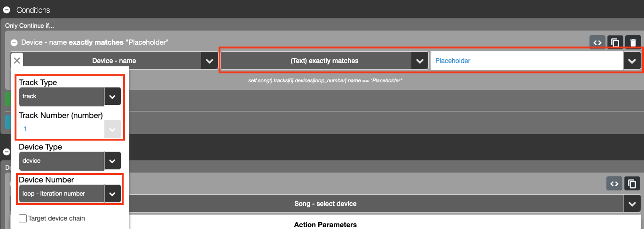Open the exactly matches operator dropdown

(x=419, y=61)
